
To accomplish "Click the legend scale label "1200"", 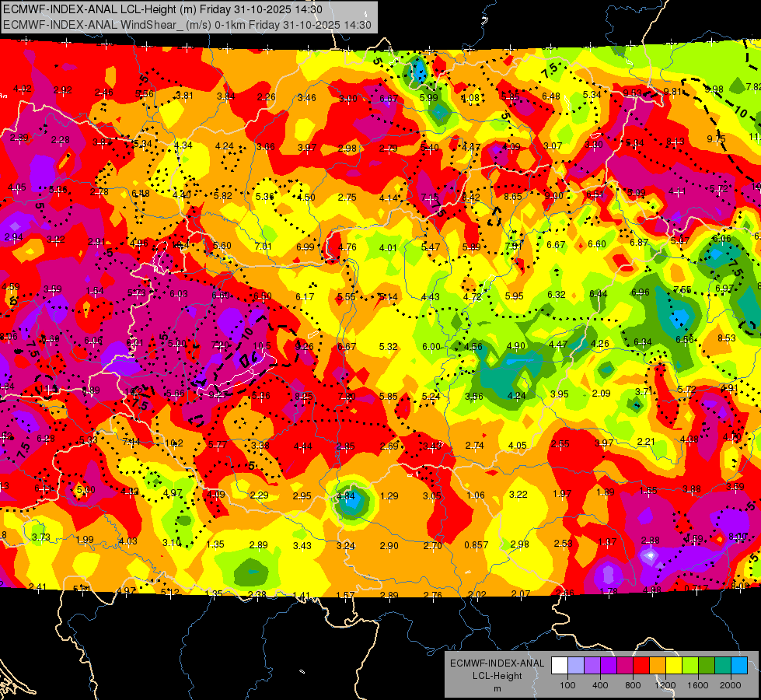I will [x=665, y=685].
